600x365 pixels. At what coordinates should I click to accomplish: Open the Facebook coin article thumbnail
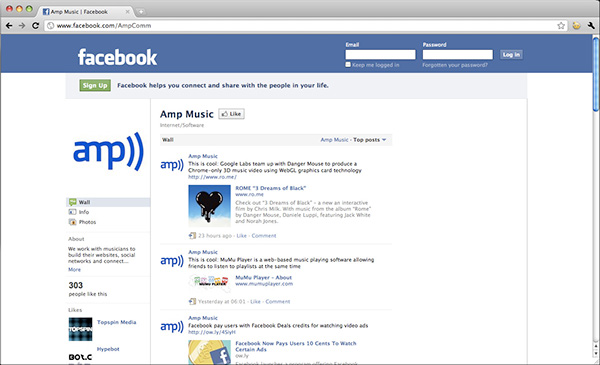pos(209,352)
